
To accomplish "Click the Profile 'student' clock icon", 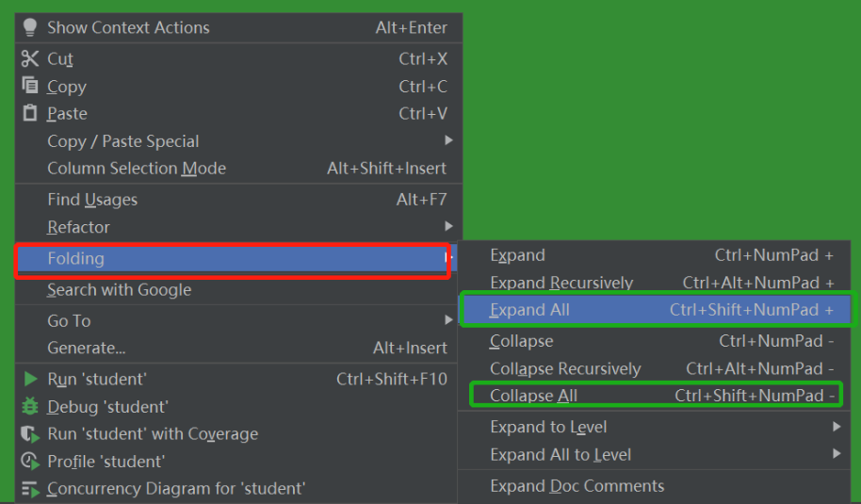I will click(30, 462).
